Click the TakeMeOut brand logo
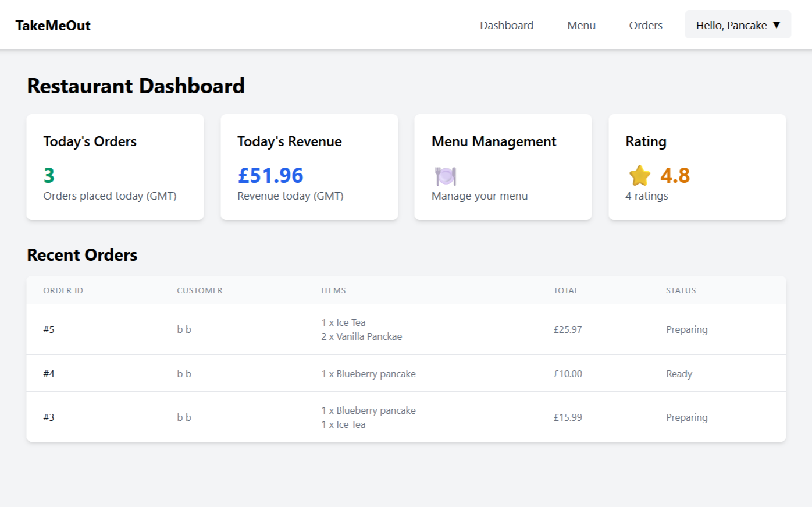Image resolution: width=812 pixels, height=507 pixels. point(53,26)
